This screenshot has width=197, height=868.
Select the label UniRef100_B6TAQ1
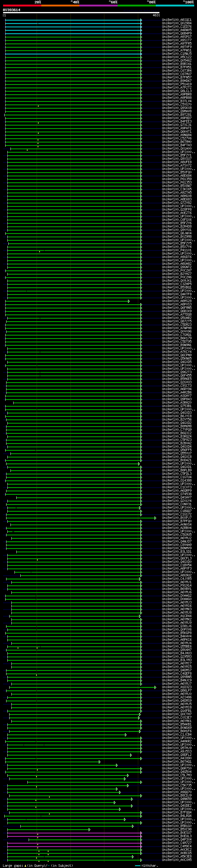[x=176, y=762]
